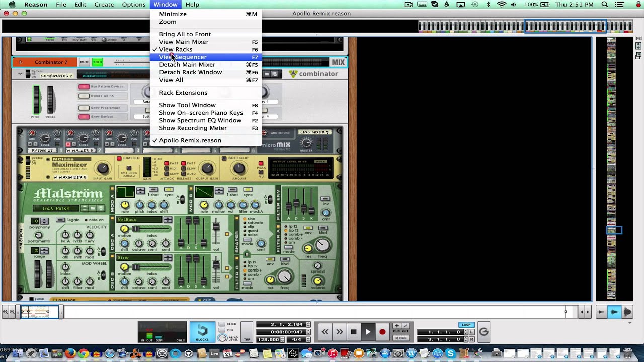644x362 pixels.
Task: Click the F6 maximize rack icon
Action: click(638, 46)
